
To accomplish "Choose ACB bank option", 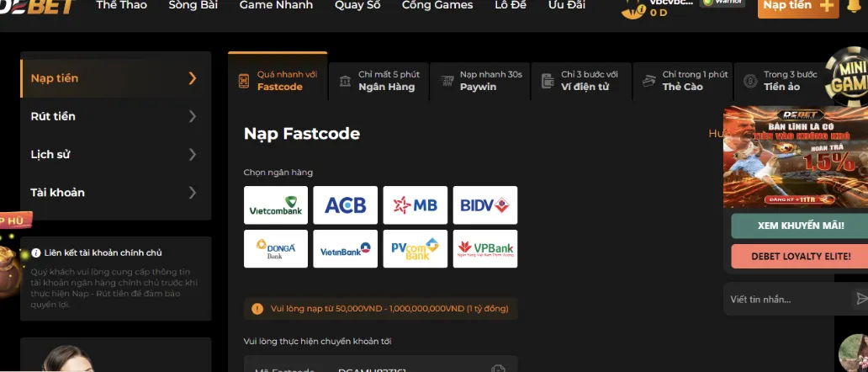I will coord(345,205).
